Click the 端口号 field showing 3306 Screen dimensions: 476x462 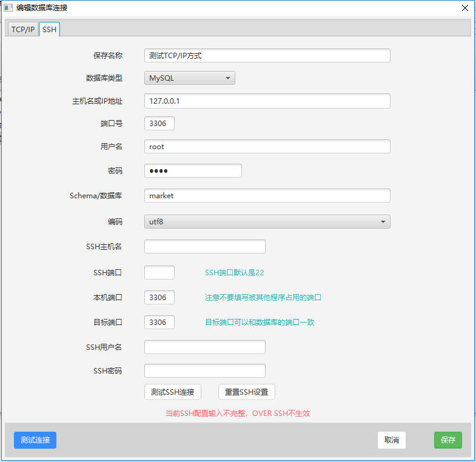tap(159, 124)
